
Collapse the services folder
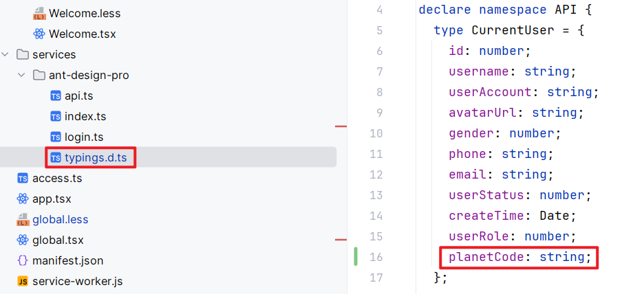(x=6, y=55)
